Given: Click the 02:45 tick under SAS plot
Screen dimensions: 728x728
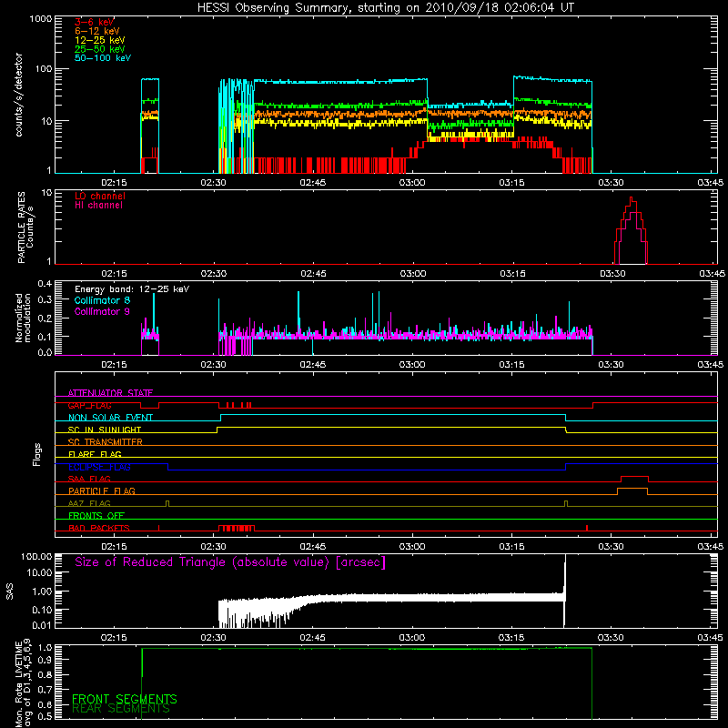Looking at the screenshot, I should pos(312,638).
